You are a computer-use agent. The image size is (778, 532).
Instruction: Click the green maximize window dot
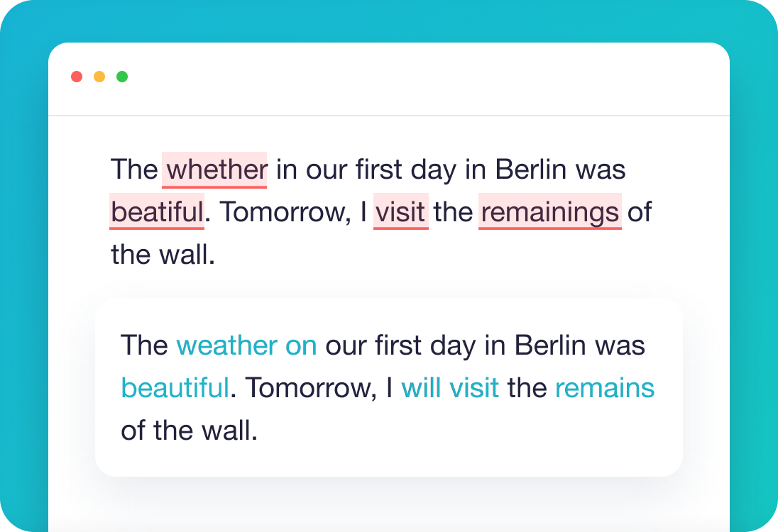122,77
